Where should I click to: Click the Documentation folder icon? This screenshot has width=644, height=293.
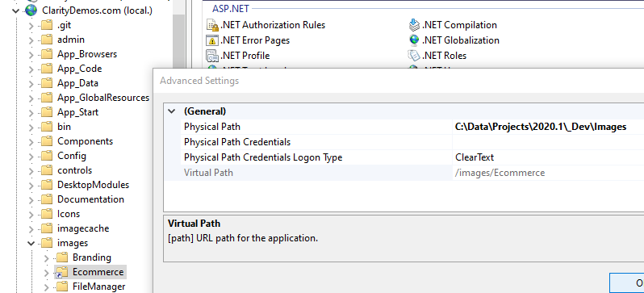[47, 199]
